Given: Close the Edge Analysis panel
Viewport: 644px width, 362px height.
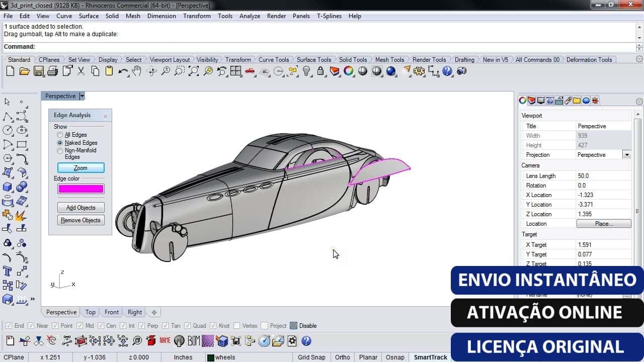Looking at the screenshot, I should [x=105, y=116].
